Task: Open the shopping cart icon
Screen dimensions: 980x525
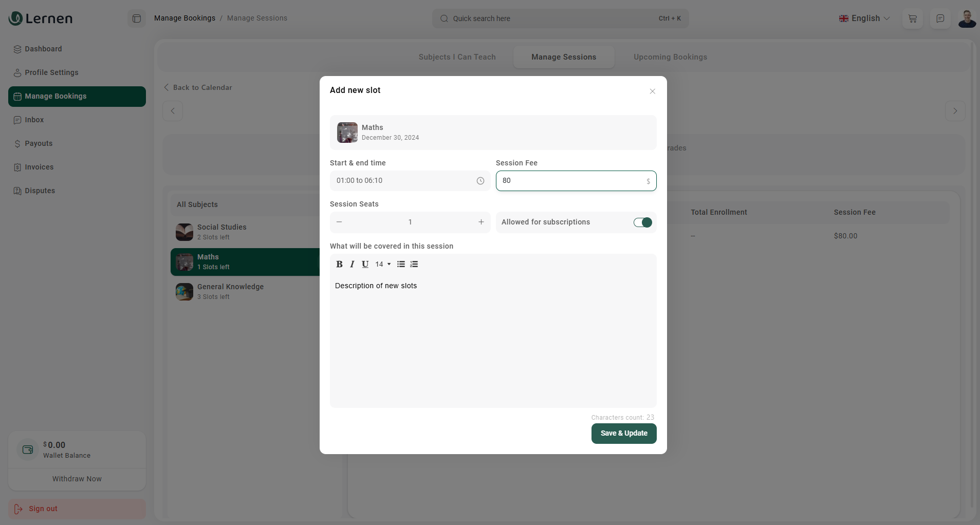Action: coord(913,18)
